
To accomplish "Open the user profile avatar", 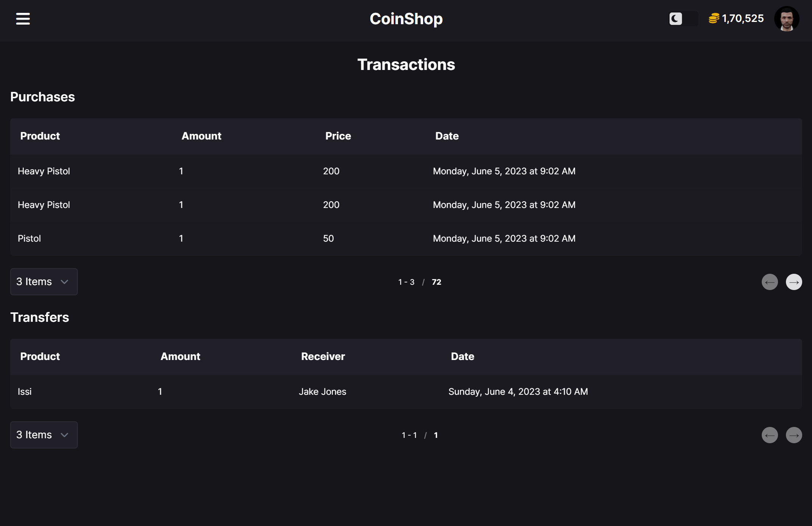I will coord(787,19).
